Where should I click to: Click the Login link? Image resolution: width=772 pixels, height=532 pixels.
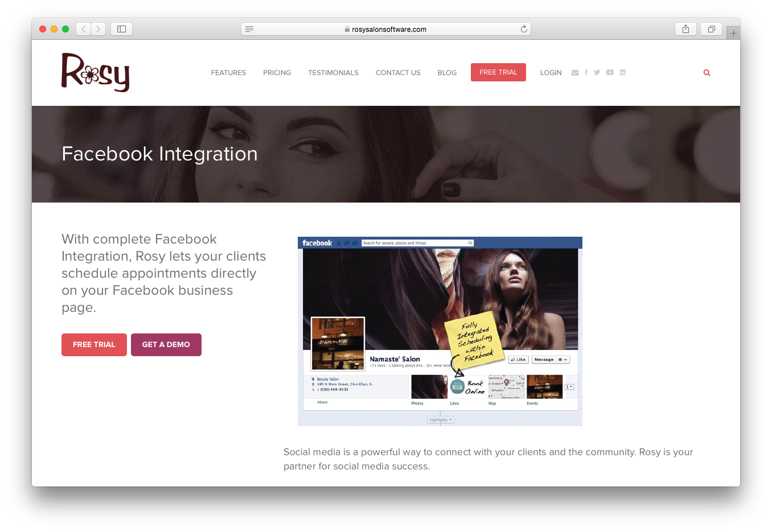pos(551,73)
